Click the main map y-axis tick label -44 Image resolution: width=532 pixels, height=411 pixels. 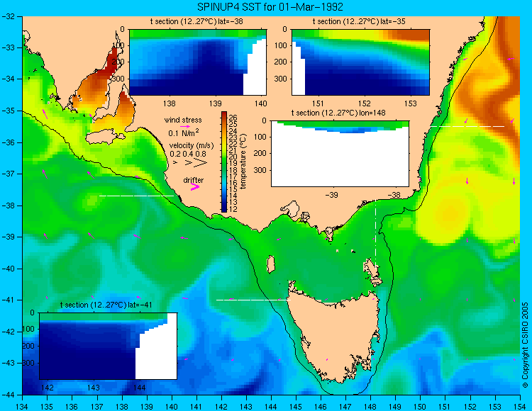tap(8, 395)
